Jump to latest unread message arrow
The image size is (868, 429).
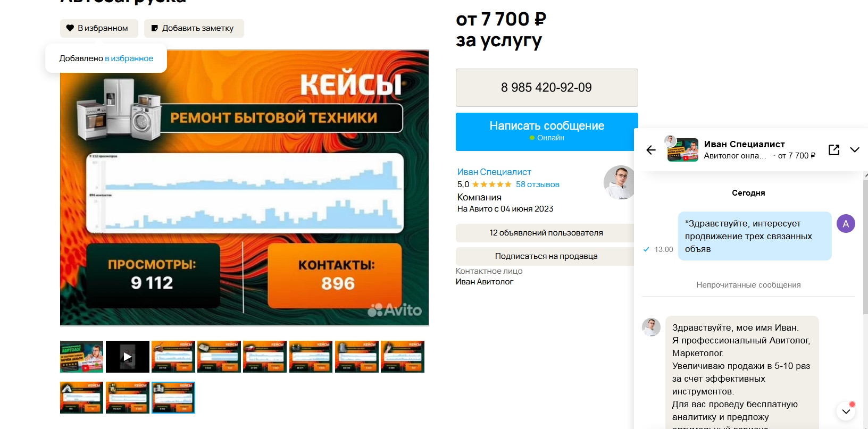(846, 411)
